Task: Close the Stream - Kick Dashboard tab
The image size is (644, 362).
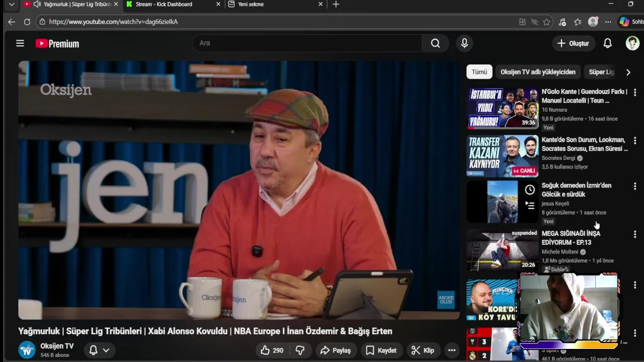Action: tap(218, 4)
